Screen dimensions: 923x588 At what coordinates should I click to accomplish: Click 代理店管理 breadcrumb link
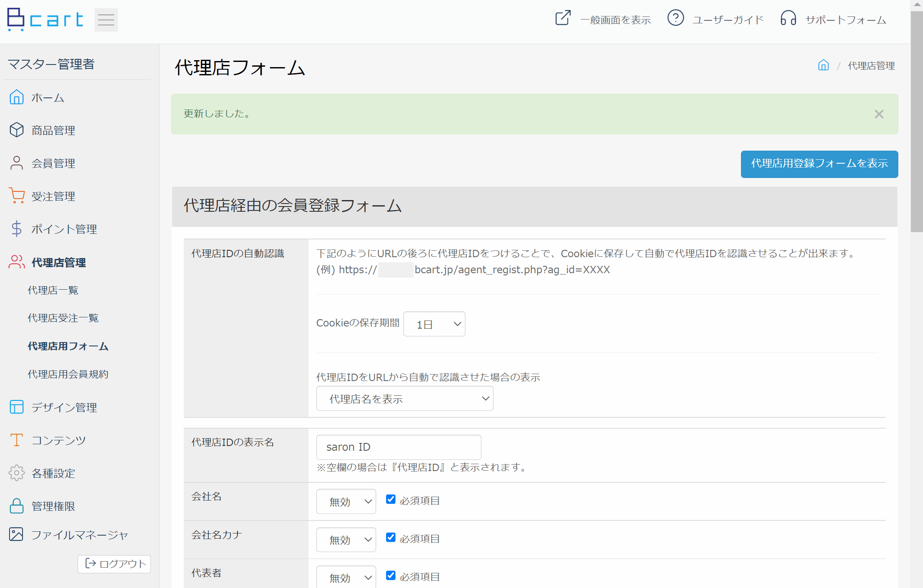tap(871, 65)
